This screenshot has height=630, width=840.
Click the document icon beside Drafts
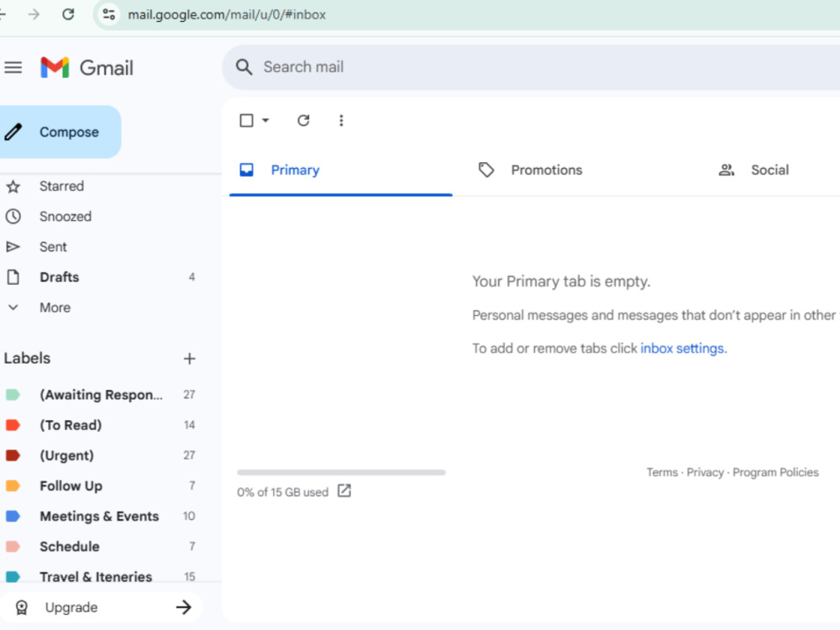click(13, 277)
